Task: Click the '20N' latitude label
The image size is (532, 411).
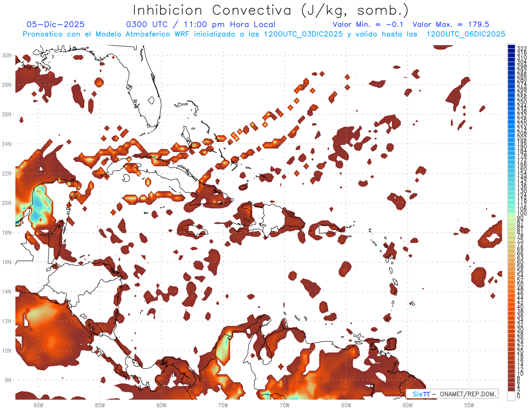Action: point(7,203)
